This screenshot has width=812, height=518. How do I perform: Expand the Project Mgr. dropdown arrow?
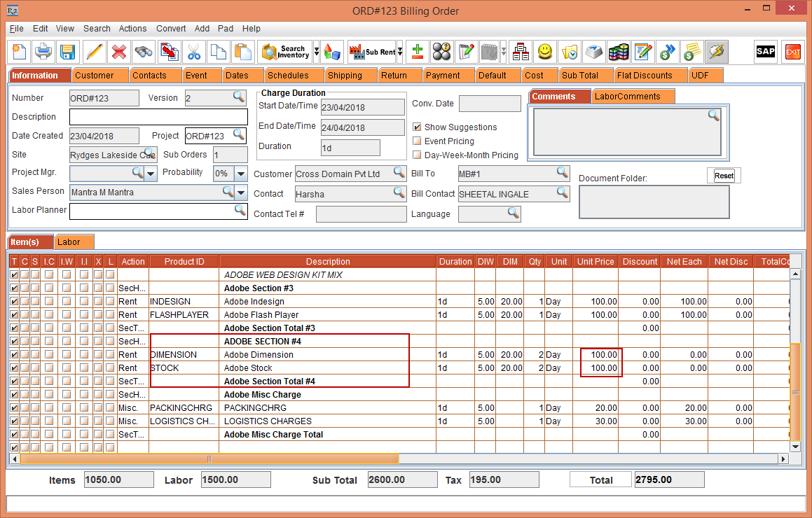click(x=151, y=174)
